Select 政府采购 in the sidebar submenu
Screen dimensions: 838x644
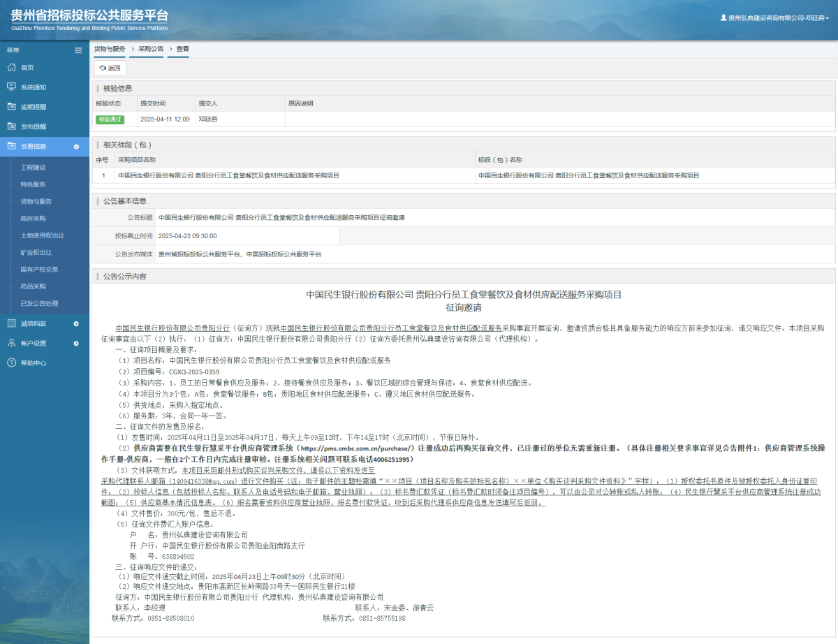(x=34, y=218)
